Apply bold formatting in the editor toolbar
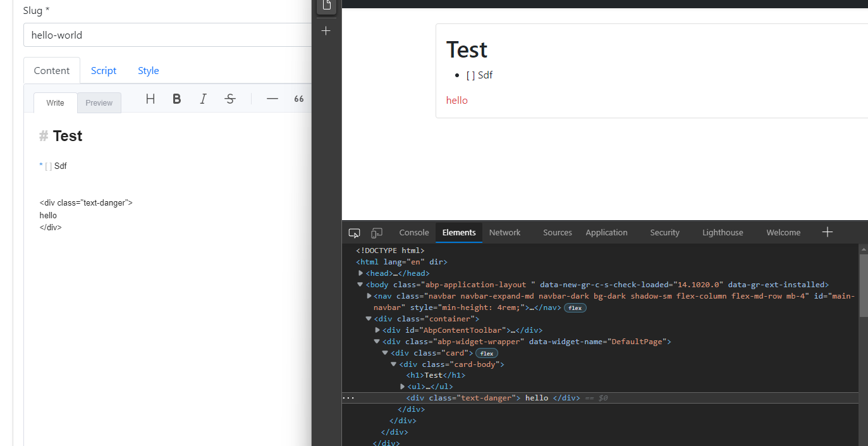 [x=176, y=99]
